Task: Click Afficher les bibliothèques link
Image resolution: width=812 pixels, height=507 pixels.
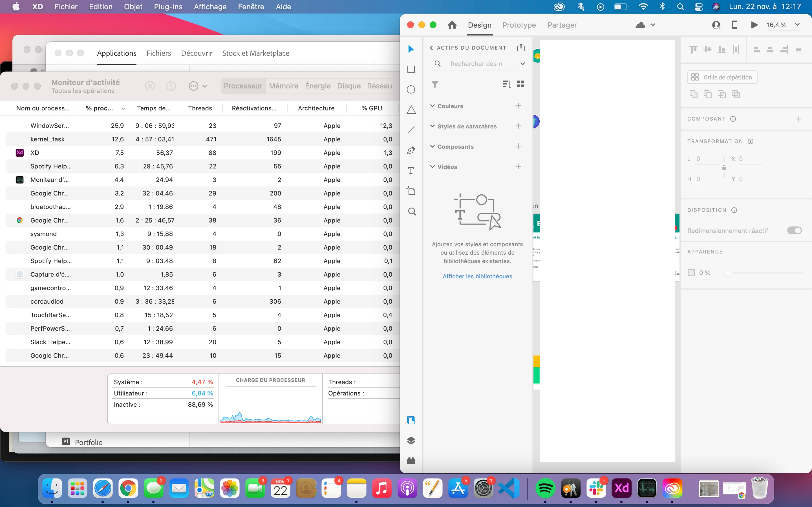Action: click(x=477, y=276)
